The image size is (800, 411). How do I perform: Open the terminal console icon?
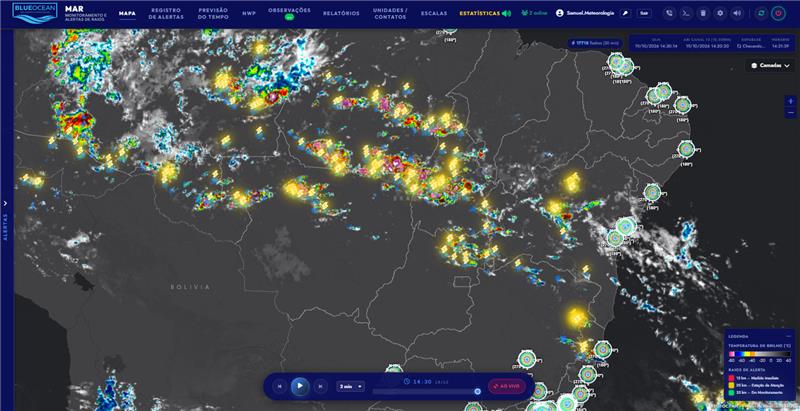(x=686, y=13)
